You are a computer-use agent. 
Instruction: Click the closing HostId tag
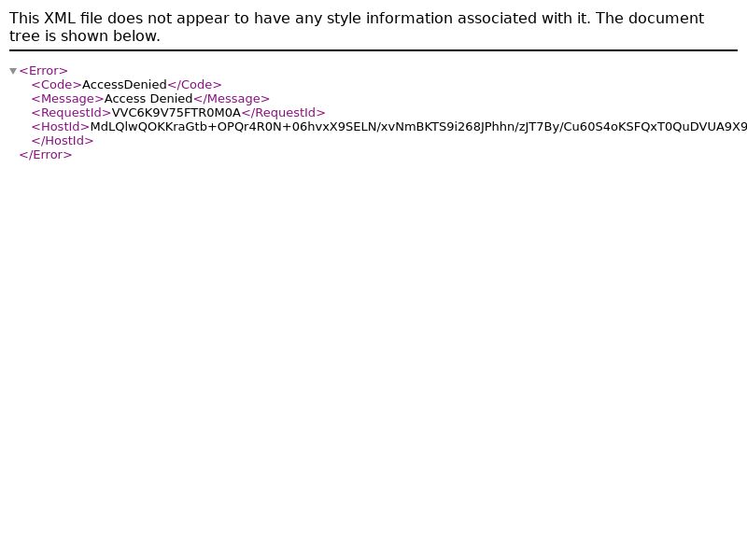[x=63, y=141]
